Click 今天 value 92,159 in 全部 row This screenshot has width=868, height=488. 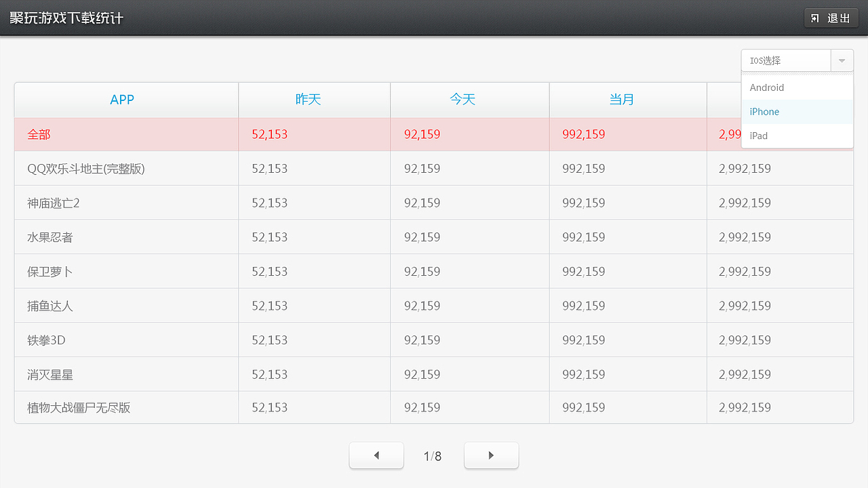422,134
